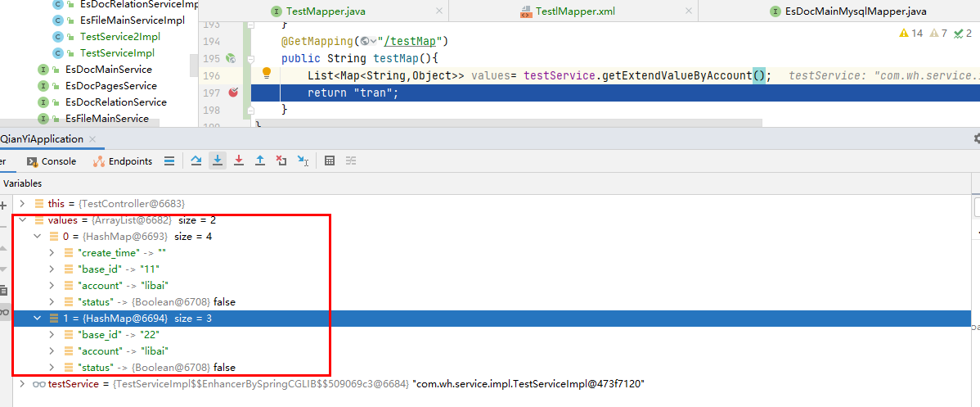
Task: Select EsFileMainService in project tree
Action: click(x=106, y=119)
